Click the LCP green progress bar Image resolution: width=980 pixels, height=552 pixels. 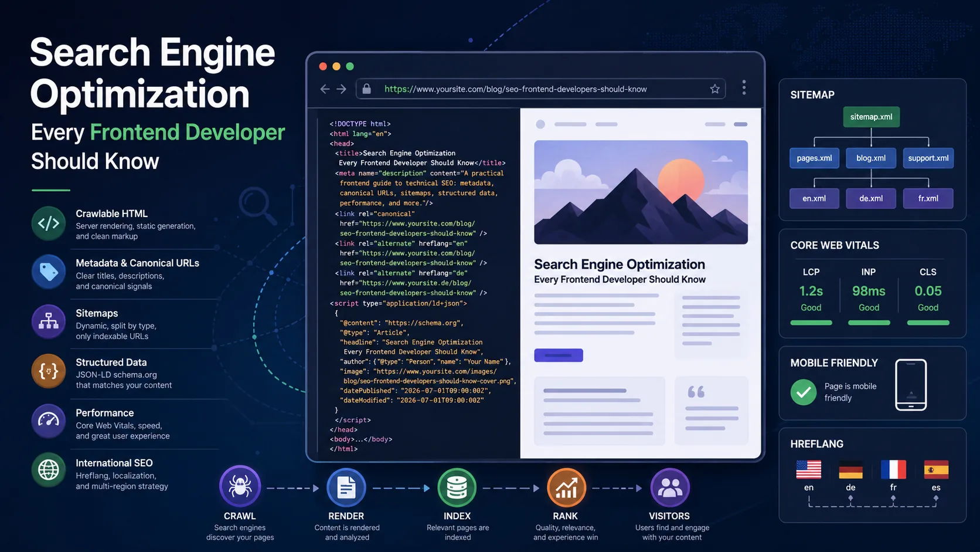(x=811, y=323)
